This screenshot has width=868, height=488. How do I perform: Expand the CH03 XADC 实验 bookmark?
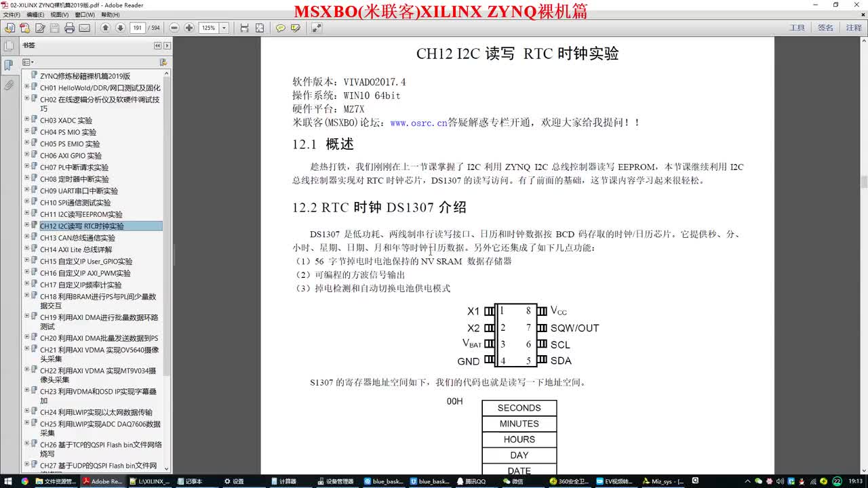(x=26, y=119)
